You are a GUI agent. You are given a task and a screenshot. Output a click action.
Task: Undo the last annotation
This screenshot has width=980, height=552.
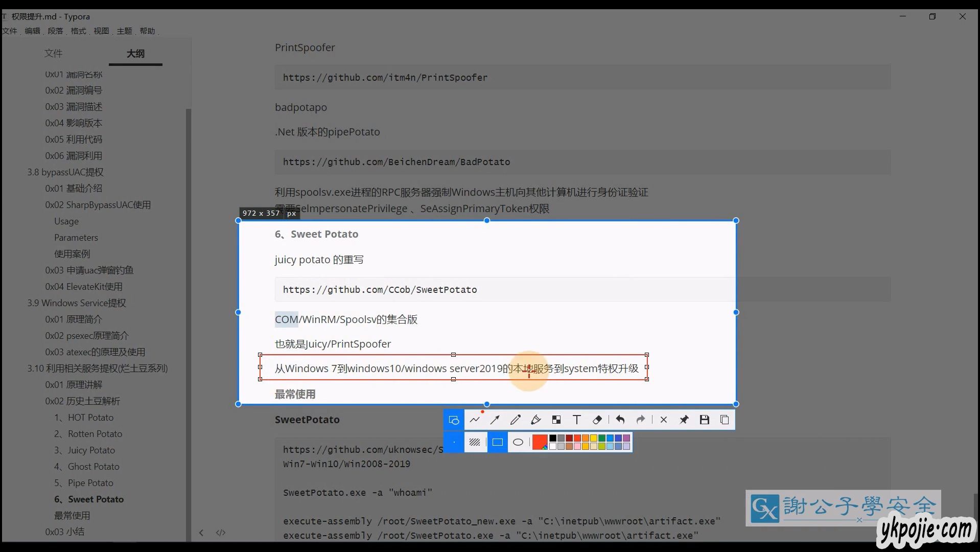click(620, 420)
